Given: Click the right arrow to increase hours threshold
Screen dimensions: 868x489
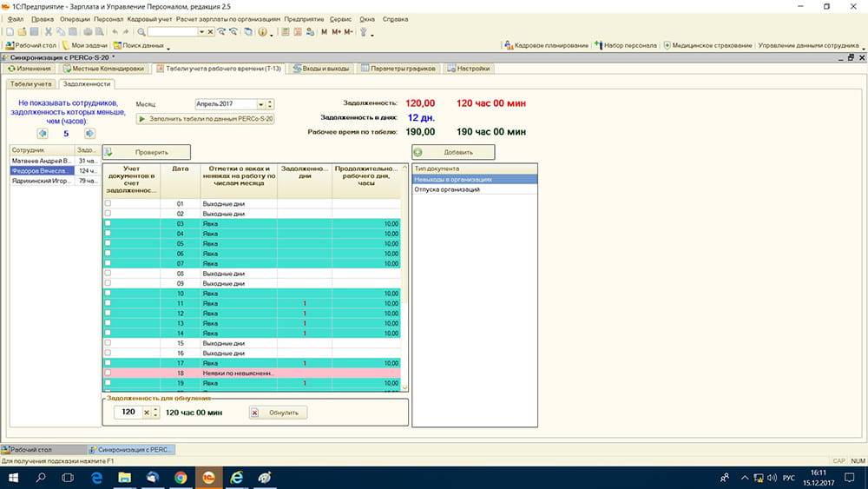Looking at the screenshot, I should (x=89, y=133).
